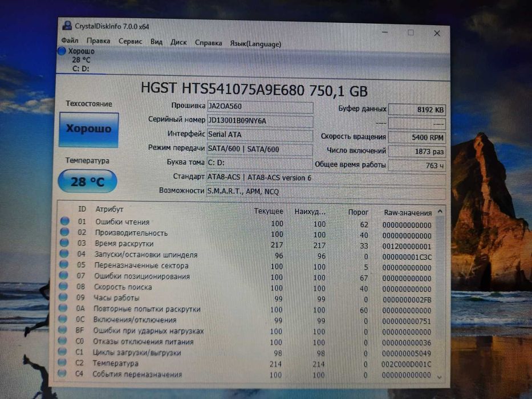
Task: Click the Буква тома field C: D:
Action: pos(260,163)
